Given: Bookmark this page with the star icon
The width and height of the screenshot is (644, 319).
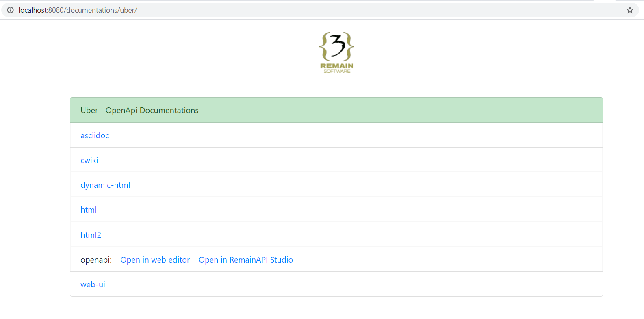Looking at the screenshot, I should [630, 10].
